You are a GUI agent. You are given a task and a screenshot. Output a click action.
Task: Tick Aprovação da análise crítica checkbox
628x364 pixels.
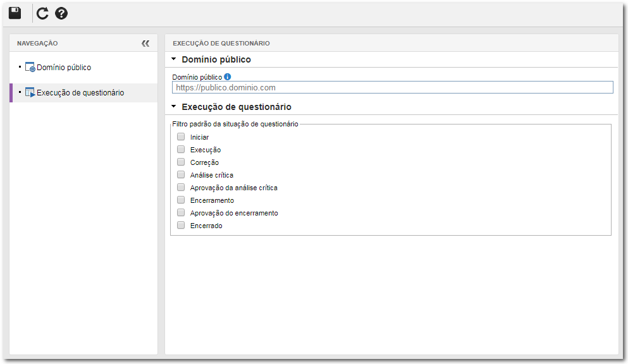181,187
